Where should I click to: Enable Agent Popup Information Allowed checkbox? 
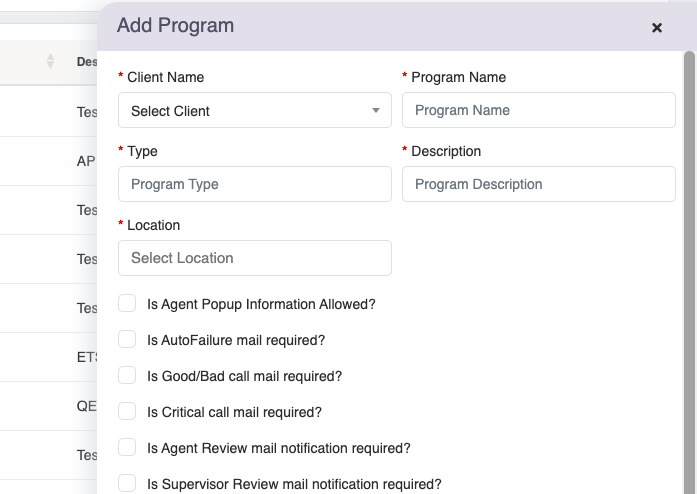coord(127,303)
